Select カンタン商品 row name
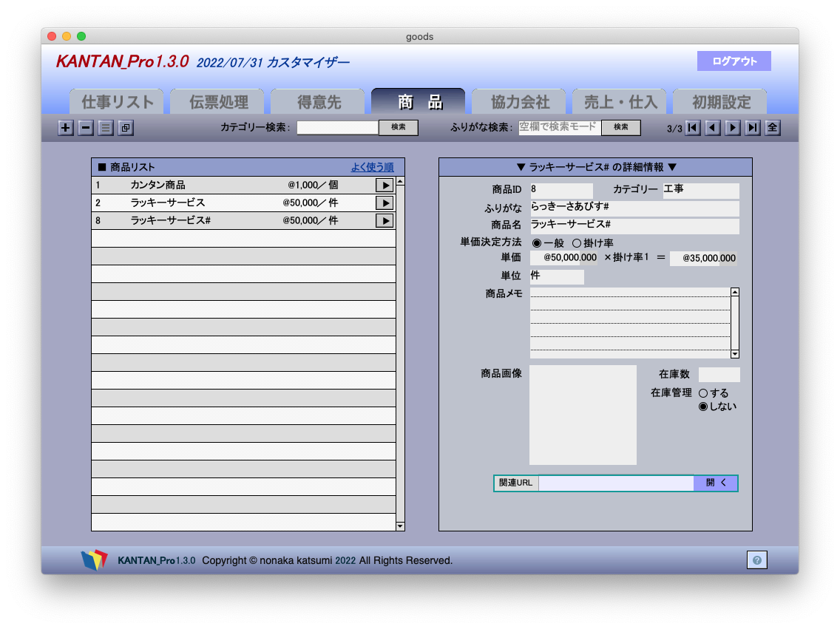The image size is (840, 629). point(158,186)
